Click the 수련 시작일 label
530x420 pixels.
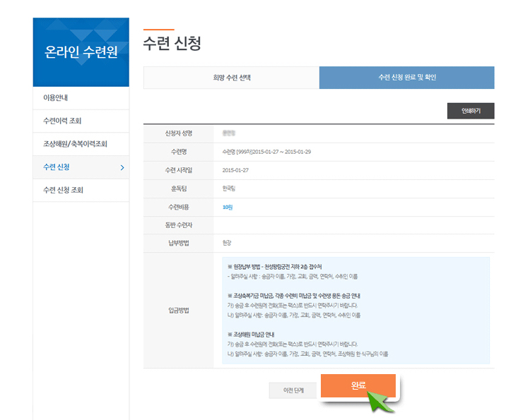click(x=179, y=170)
